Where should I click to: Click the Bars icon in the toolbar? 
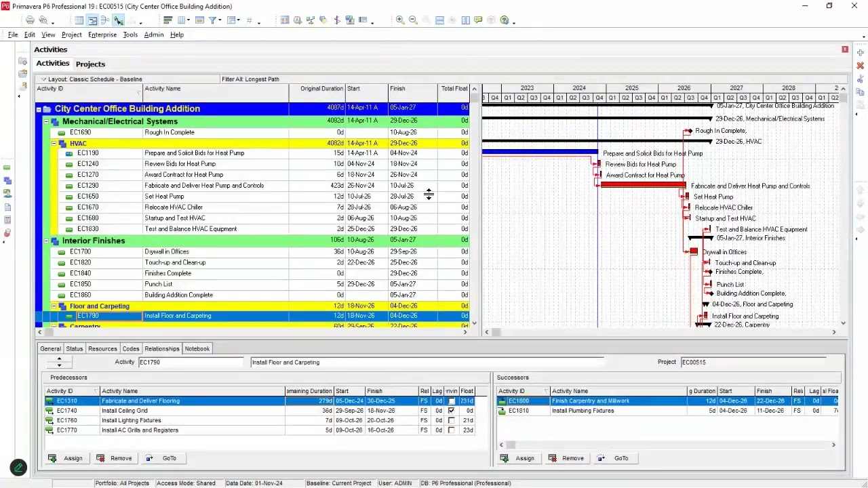[168, 20]
